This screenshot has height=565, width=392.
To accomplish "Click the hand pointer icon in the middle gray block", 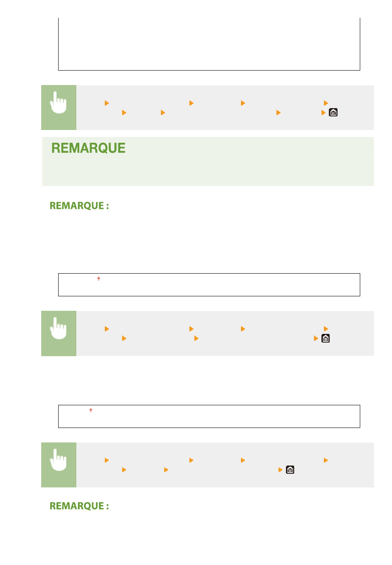I will coord(59,329).
